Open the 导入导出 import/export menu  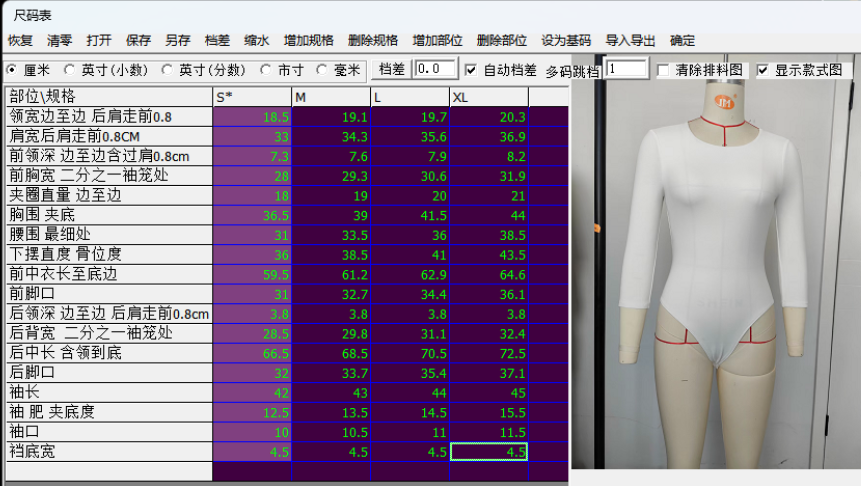[x=630, y=41]
